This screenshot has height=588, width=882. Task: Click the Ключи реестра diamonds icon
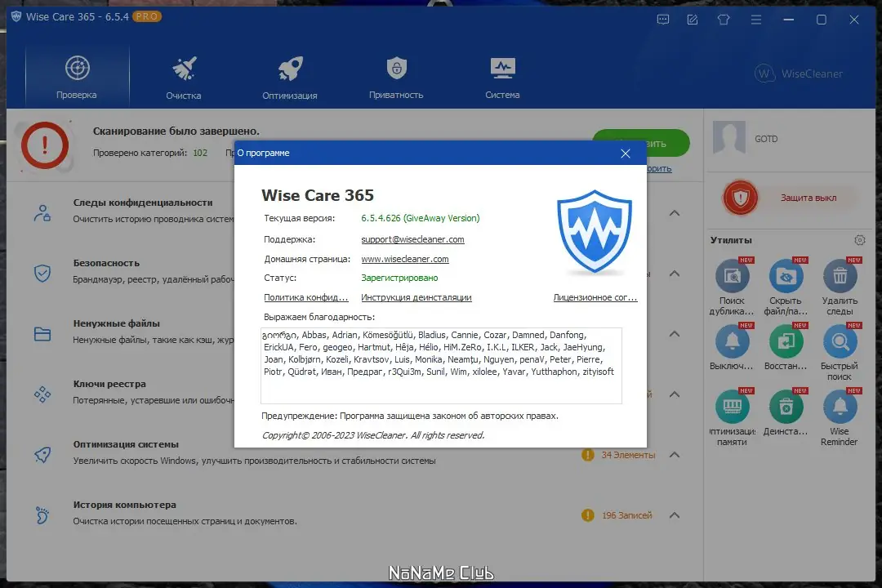click(42, 394)
